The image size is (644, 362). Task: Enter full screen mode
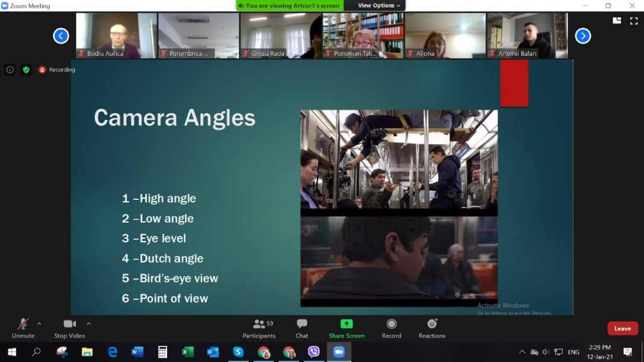pyautogui.click(x=634, y=20)
